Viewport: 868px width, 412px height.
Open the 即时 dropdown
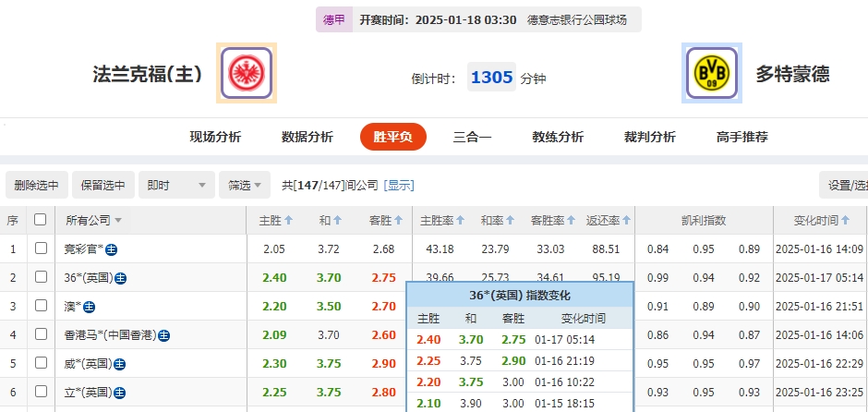176,185
